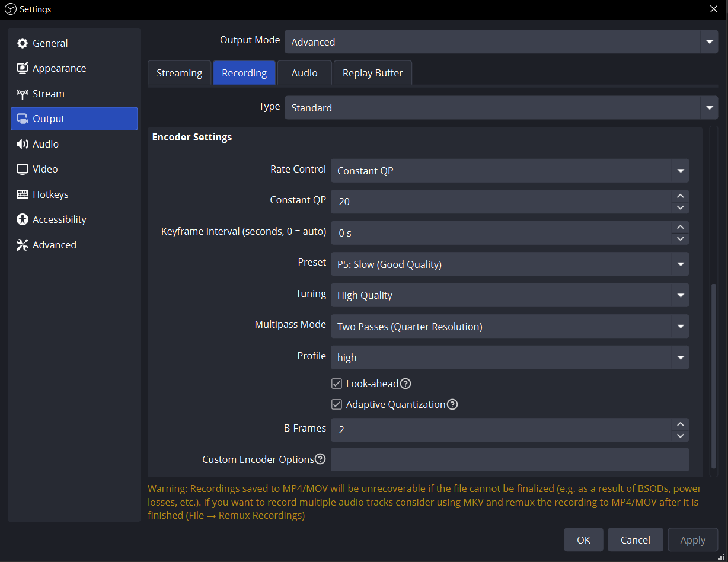Viewport: 728px width, 562px height.
Task: Click the Look-ahead help question icon
Action: point(405,384)
